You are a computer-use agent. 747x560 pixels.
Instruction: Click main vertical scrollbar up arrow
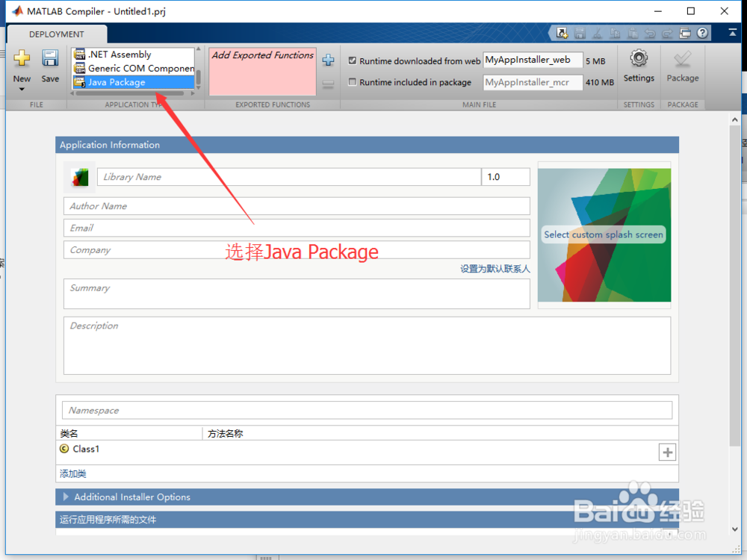[734, 120]
